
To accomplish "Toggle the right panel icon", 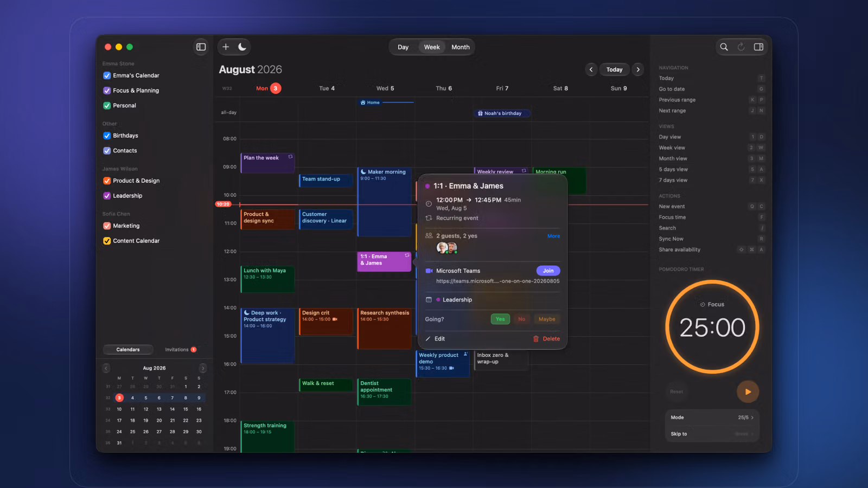I will 758,47.
